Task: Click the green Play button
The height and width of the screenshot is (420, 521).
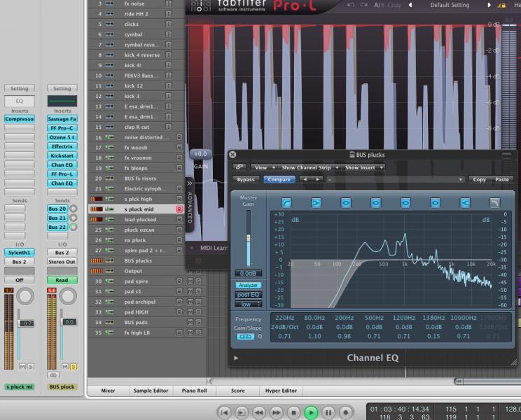Action: pos(311,413)
